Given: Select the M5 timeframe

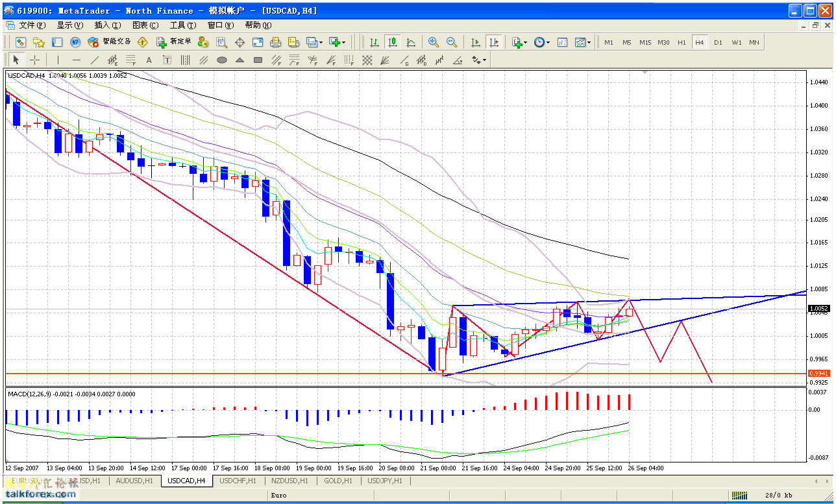Looking at the screenshot, I should pos(627,42).
